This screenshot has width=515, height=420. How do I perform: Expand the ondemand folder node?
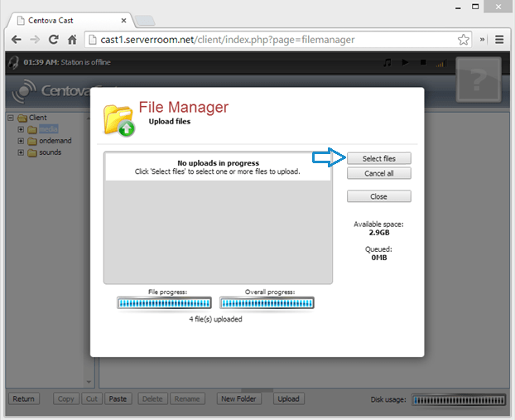(x=21, y=141)
